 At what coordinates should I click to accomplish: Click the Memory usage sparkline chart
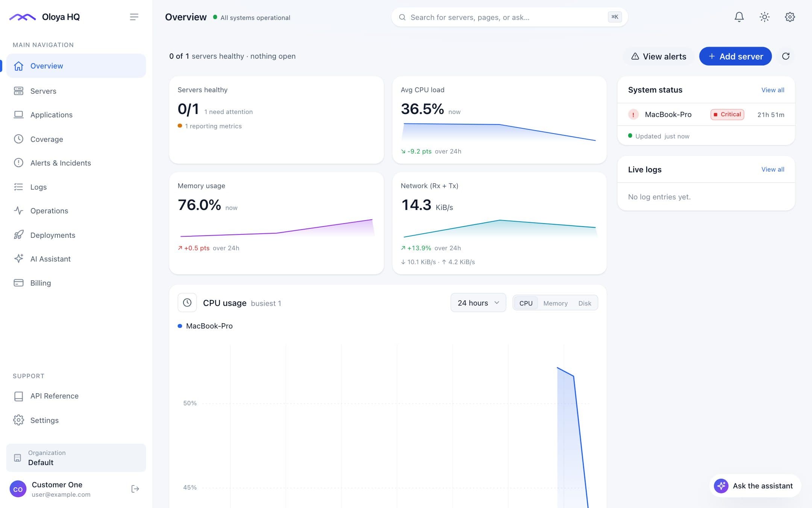coord(277,228)
